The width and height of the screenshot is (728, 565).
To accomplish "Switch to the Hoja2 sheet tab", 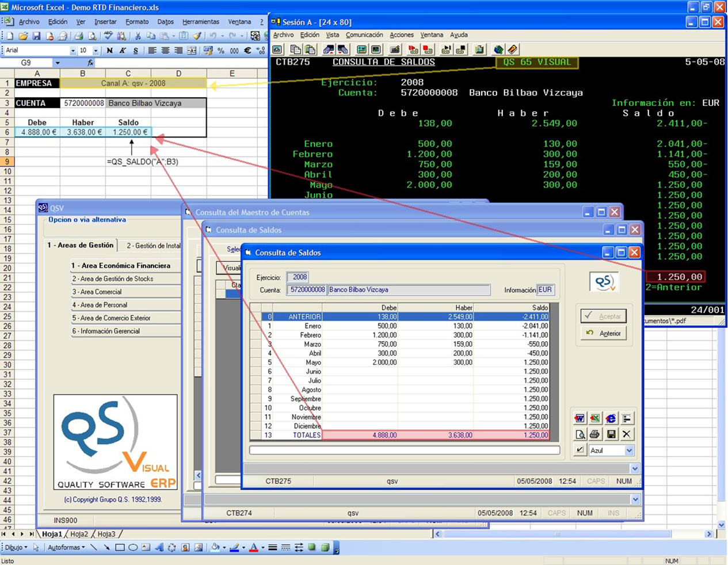I will pos(79,534).
